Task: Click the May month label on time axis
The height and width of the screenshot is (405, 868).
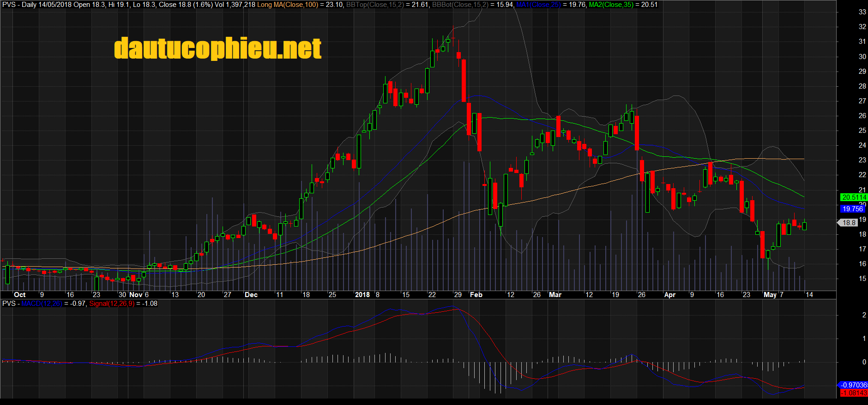Action: (x=770, y=295)
